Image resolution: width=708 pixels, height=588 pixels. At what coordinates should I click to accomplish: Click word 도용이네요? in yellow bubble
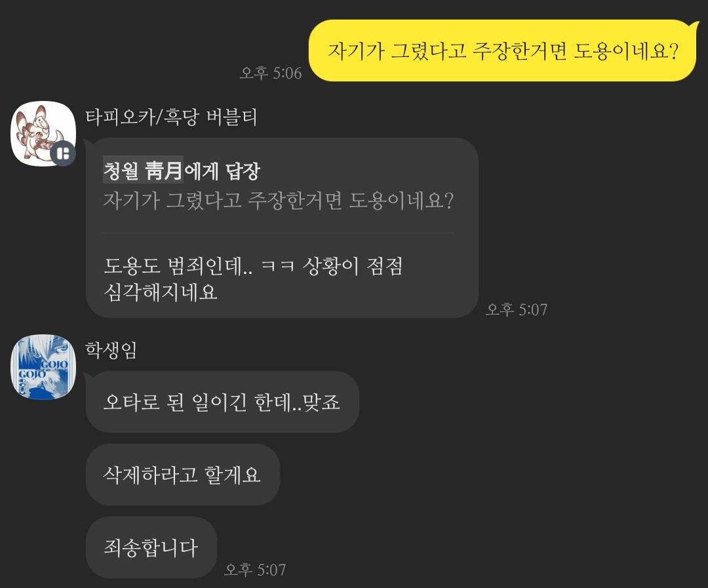tap(626, 50)
